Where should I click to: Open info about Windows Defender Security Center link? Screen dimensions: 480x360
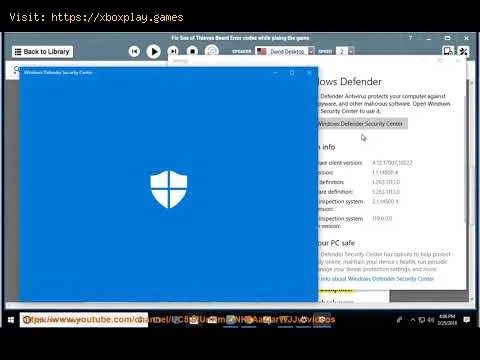click(x=376, y=279)
